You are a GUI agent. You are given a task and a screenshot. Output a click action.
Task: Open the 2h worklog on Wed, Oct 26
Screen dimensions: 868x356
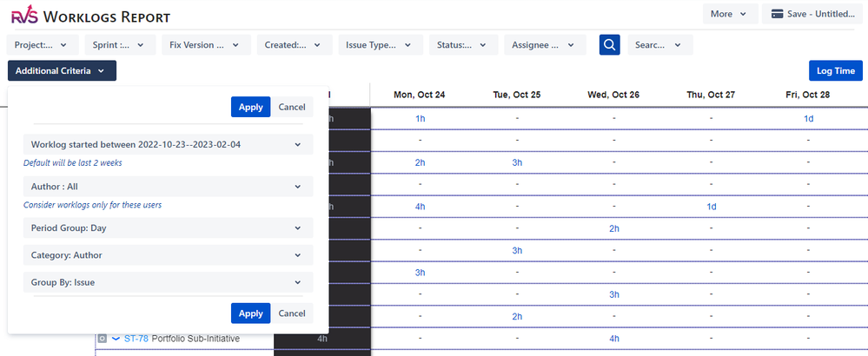pyautogui.click(x=614, y=228)
